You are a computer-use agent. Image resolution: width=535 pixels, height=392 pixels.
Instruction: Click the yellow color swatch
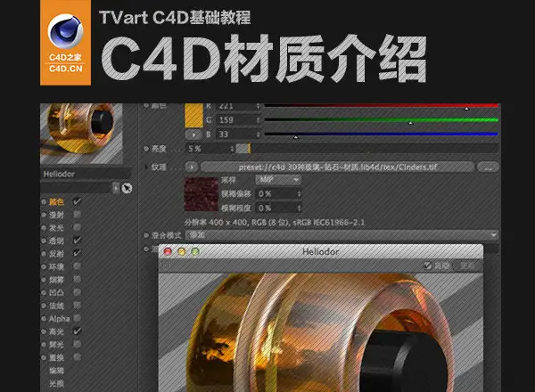(193, 115)
